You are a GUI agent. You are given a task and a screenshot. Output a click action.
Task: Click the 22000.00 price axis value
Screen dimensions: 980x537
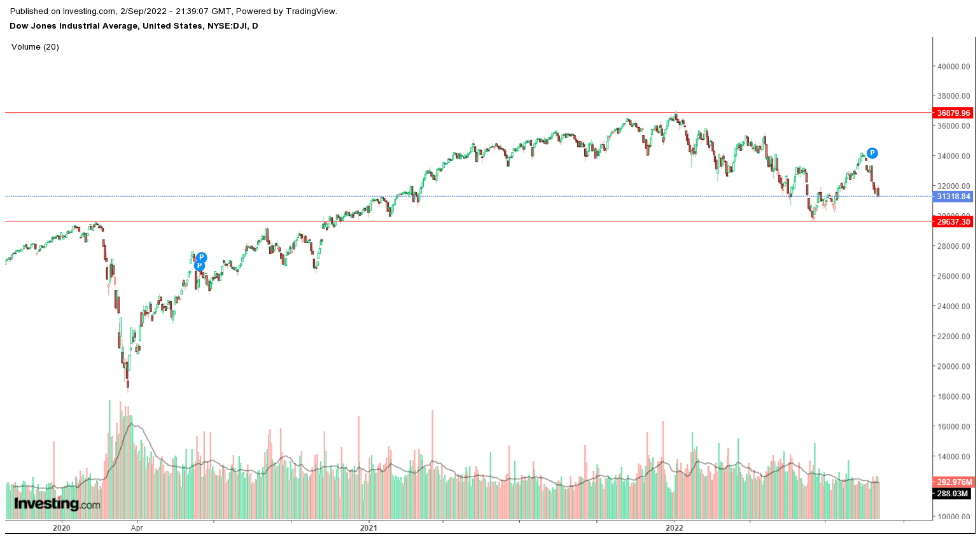coord(953,337)
